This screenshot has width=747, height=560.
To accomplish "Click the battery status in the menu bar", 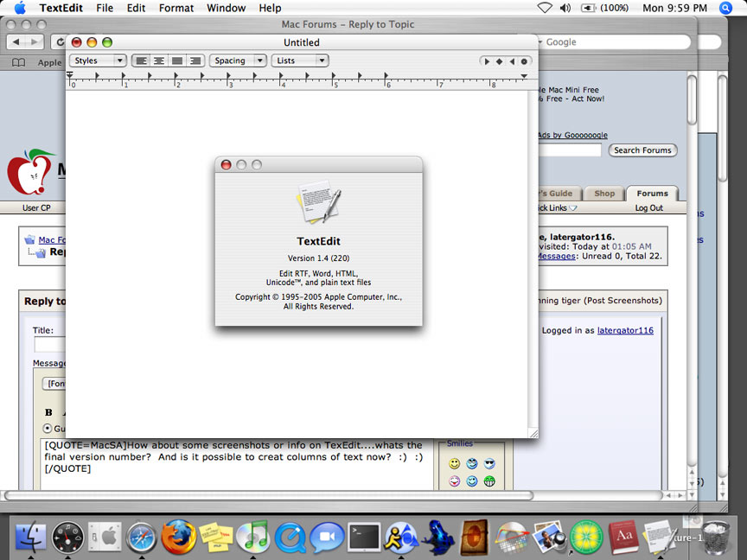I will click(605, 8).
